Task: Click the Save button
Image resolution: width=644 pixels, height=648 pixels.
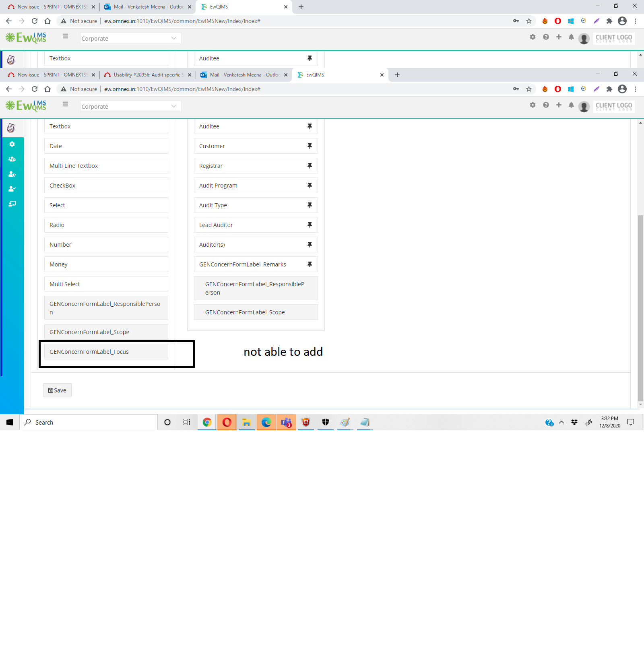Action: [57, 390]
